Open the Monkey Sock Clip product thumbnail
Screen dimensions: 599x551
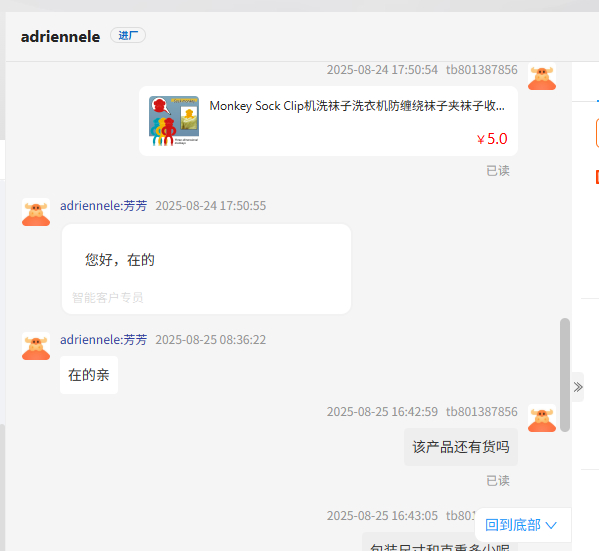pyautogui.click(x=174, y=121)
